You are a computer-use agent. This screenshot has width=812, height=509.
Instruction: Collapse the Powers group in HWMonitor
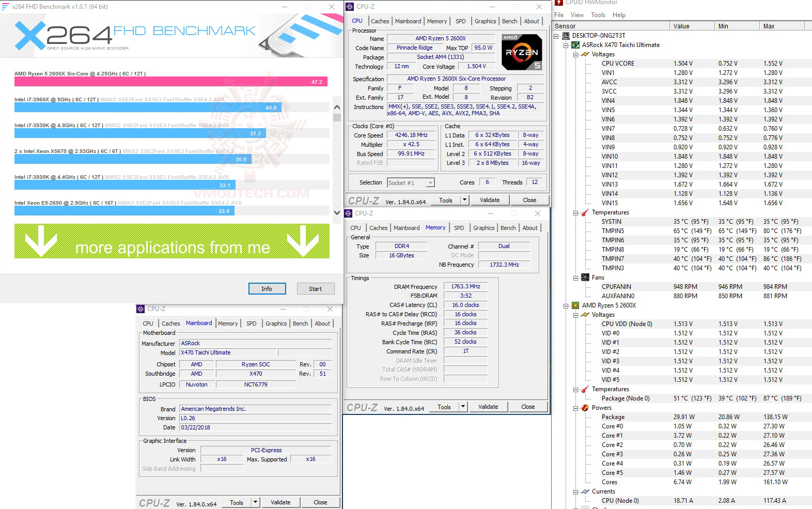click(575, 408)
